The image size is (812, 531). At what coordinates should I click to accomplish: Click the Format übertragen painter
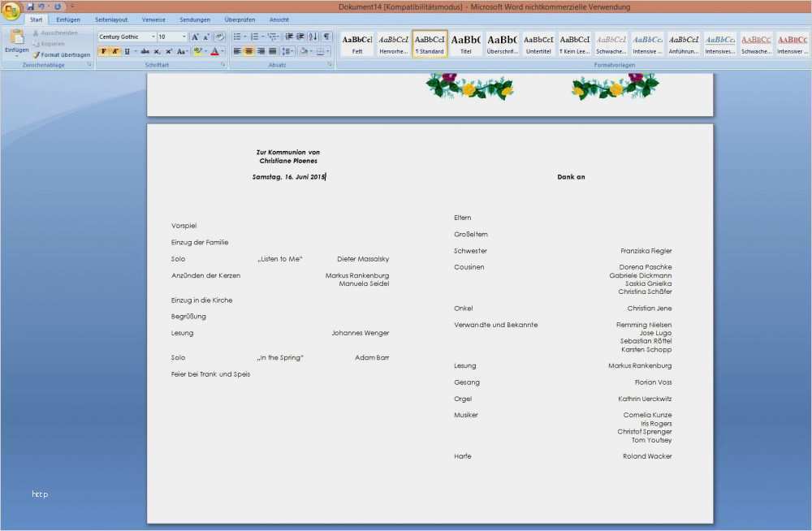(61, 54)
